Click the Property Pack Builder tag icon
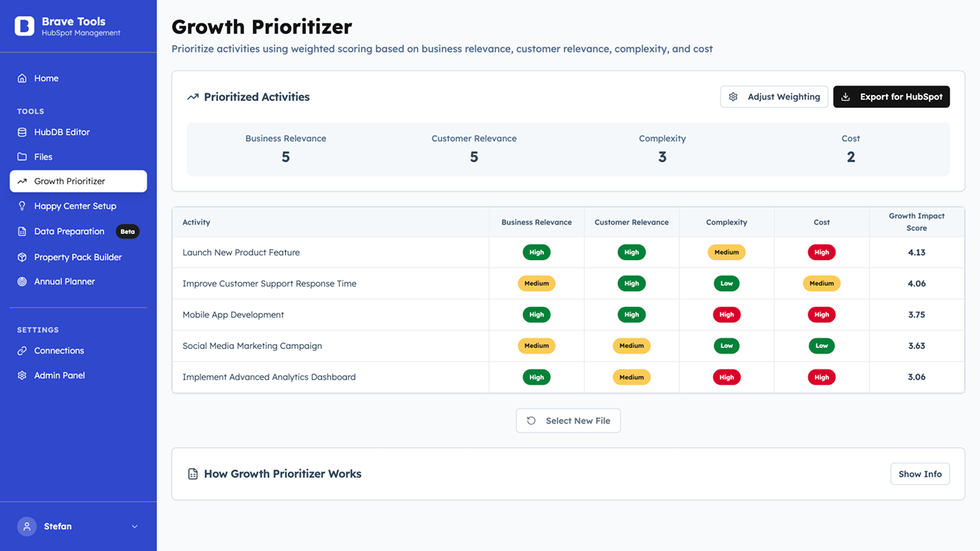This screenshot has width=980, height=551. tap(22, 257)
